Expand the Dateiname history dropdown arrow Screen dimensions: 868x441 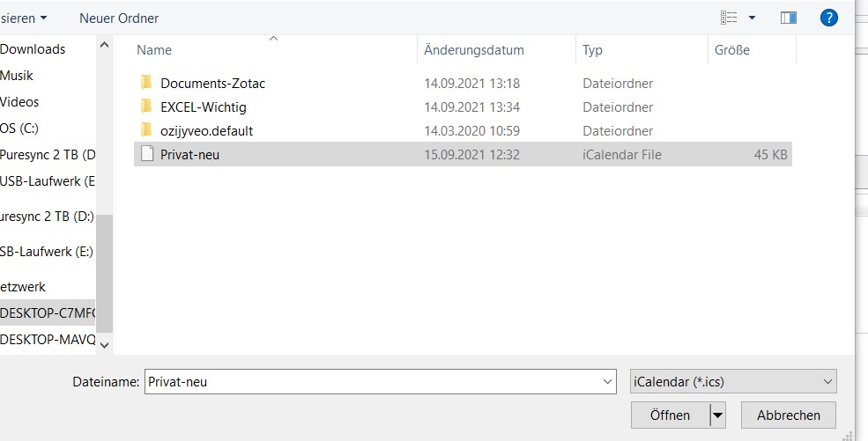(x=607, y=381)
